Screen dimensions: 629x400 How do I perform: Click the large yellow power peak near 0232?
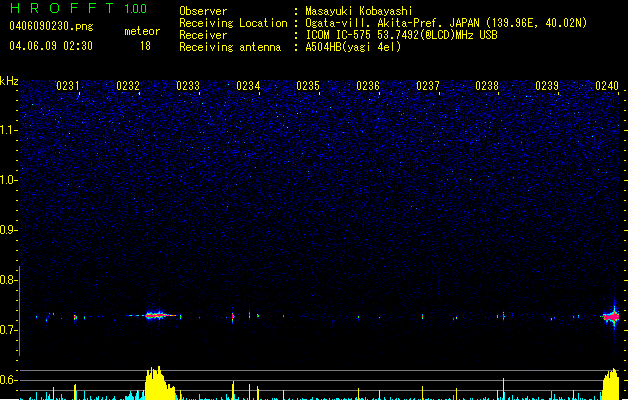pyautogui.click(x=160, y=383)
